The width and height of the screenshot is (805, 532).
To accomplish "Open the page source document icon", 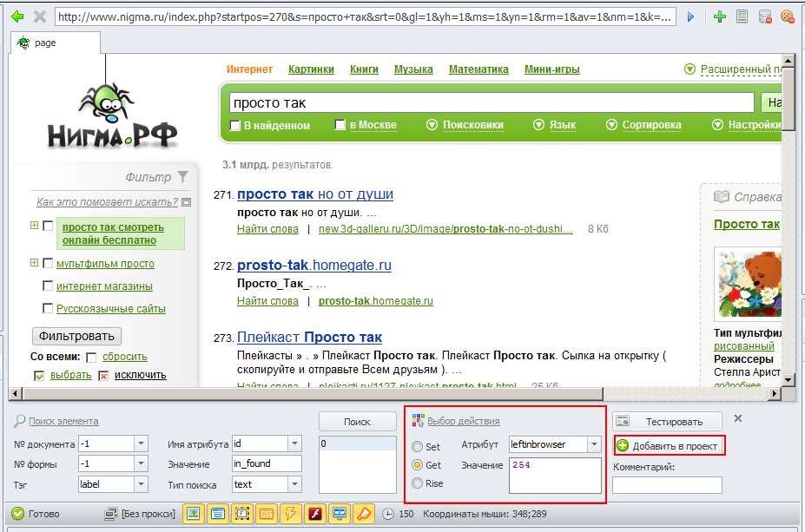I will click(742, 16).
